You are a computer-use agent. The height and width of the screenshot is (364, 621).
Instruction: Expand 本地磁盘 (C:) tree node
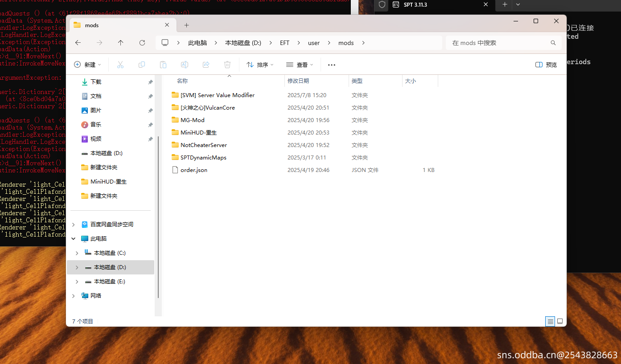[77, 253]
